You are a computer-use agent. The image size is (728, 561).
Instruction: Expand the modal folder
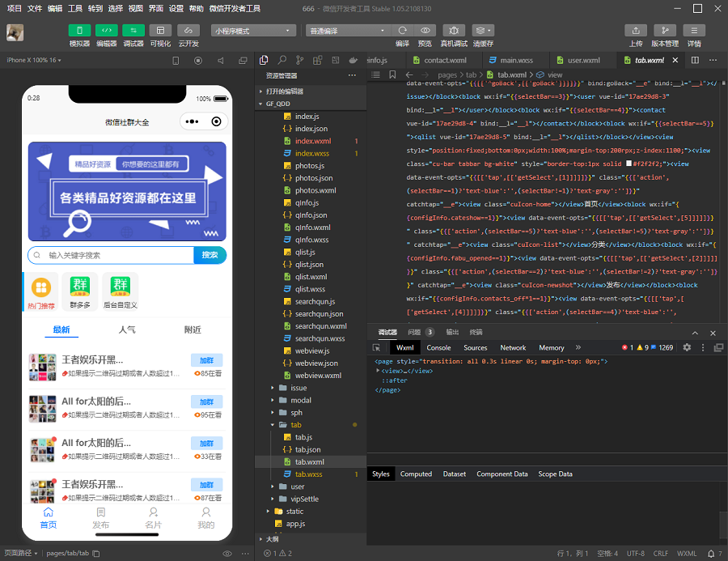pos(311,400)
